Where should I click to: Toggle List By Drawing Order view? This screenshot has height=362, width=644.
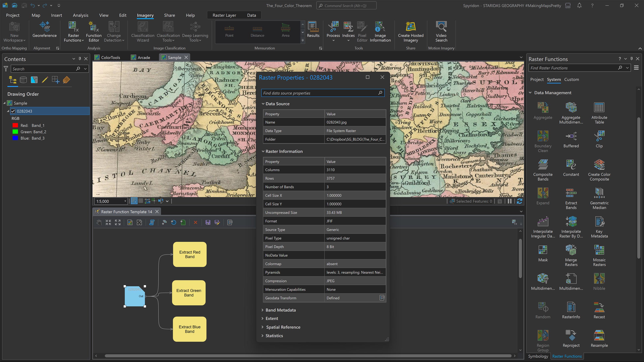[12, 80]
